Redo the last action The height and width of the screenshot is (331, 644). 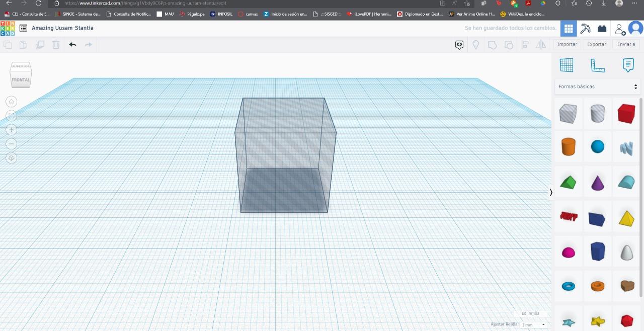click(89, 45)
